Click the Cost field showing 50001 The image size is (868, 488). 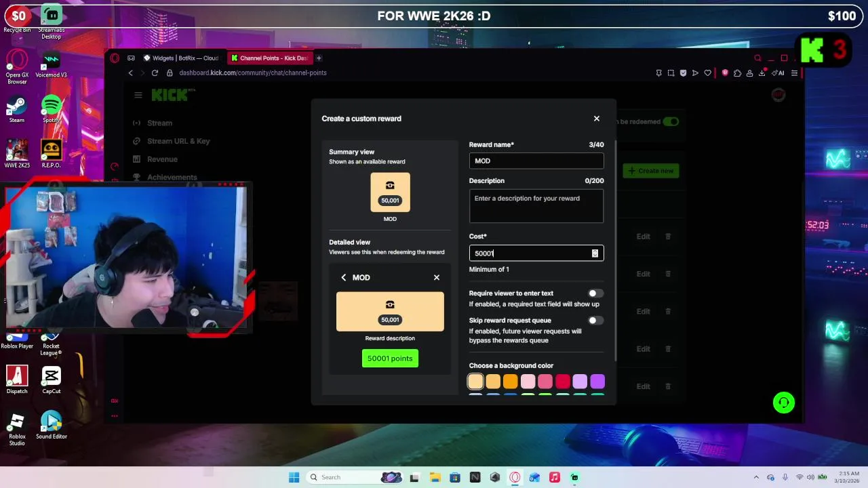pyautogui.click(x=536, y=253)
